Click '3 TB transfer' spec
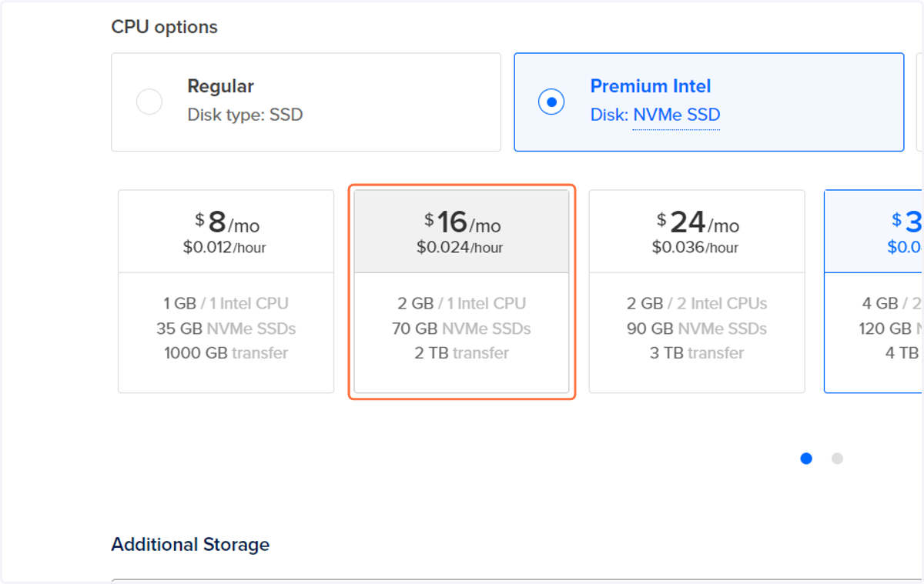 tap(697, 353)
